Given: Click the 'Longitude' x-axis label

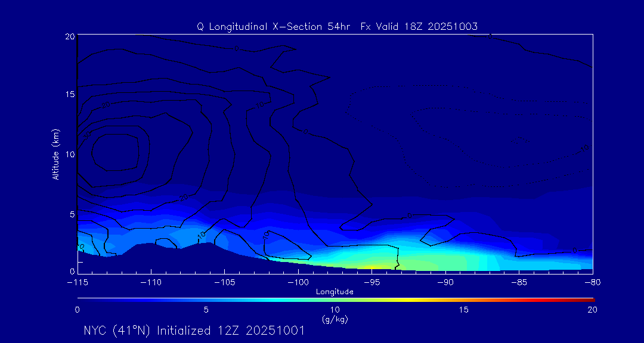Looking at the screenshot, I should pos(335,291).
